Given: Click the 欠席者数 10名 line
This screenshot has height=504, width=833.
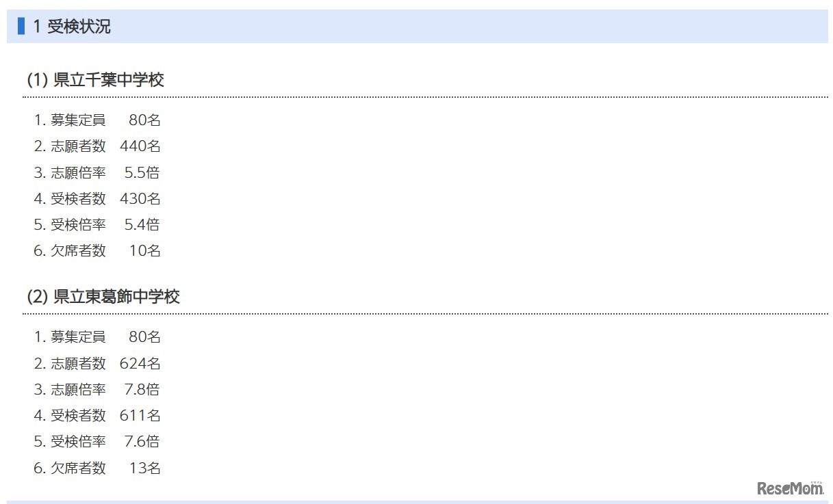Looking at the screenshot, I should 97,251.
